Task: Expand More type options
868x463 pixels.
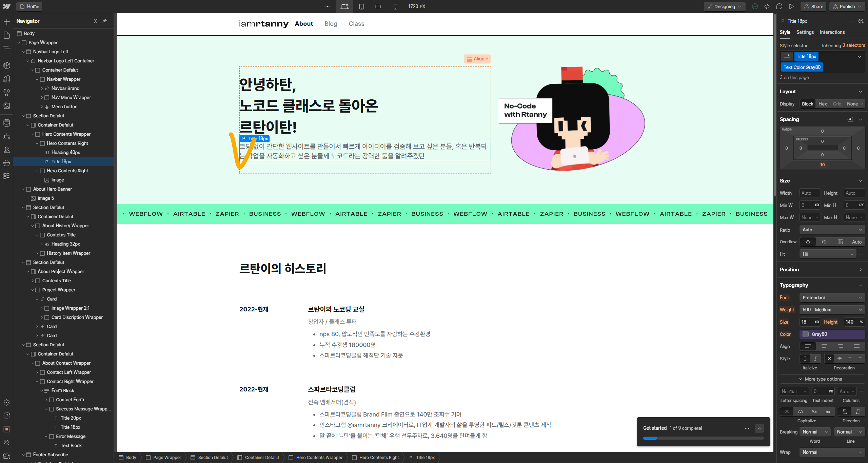Action: (x=822, y=379)
